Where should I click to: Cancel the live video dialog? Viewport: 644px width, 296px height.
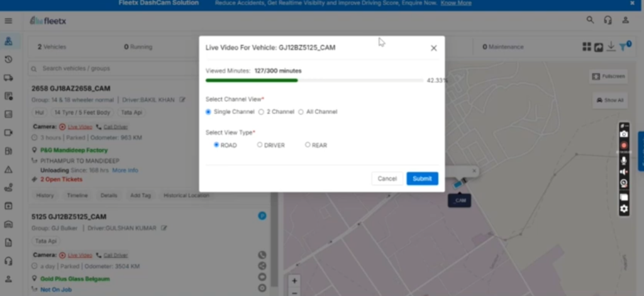coord(387,178)
